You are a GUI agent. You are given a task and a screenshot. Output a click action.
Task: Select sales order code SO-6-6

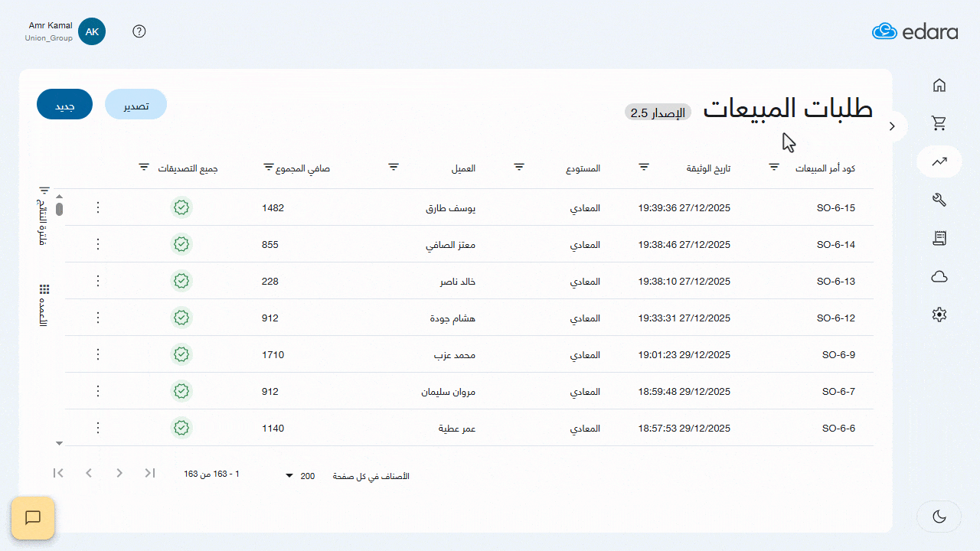point(838,429)
